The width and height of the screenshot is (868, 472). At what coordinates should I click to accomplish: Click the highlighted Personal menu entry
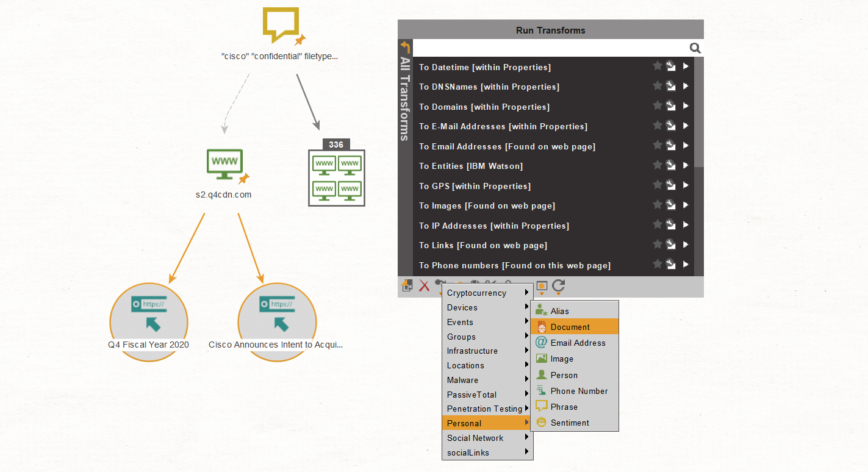pos(487,423)
